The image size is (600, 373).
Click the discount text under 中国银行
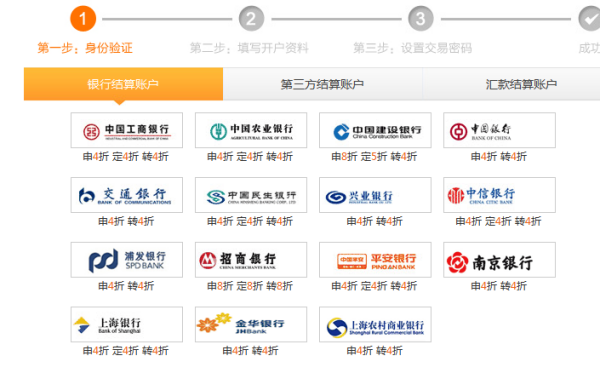click(499, 156)
